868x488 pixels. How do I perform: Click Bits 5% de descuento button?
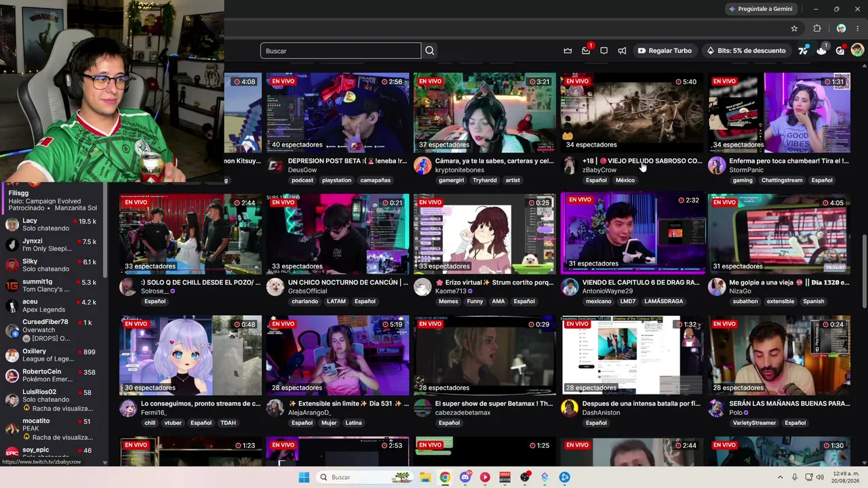click(x=746, y=51)
